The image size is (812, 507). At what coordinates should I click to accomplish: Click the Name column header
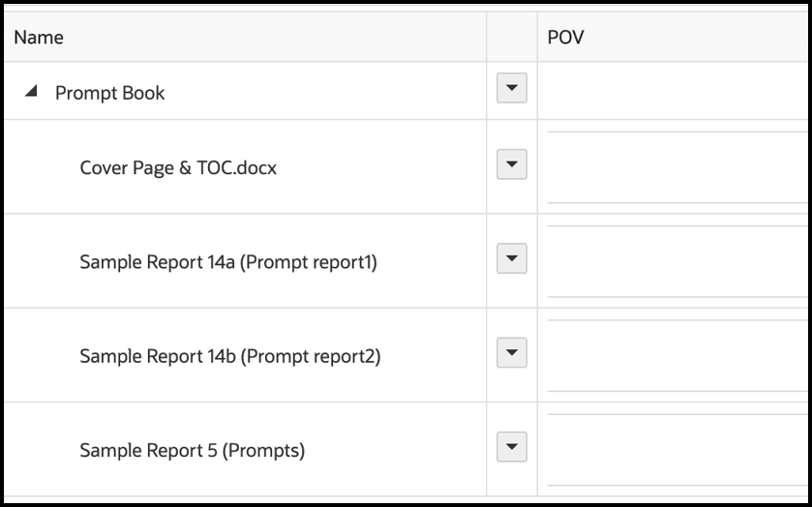pyautogui.click(x=39, y=38)
